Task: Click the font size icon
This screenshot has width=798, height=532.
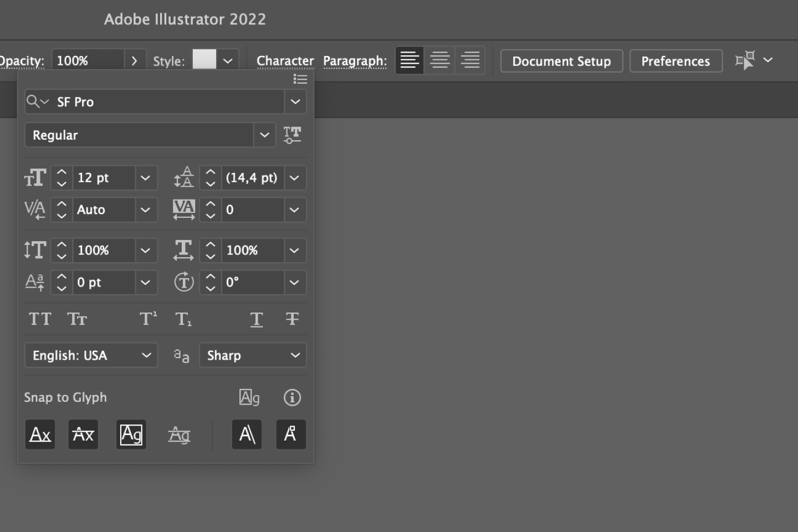Action: tap(35, 178)
